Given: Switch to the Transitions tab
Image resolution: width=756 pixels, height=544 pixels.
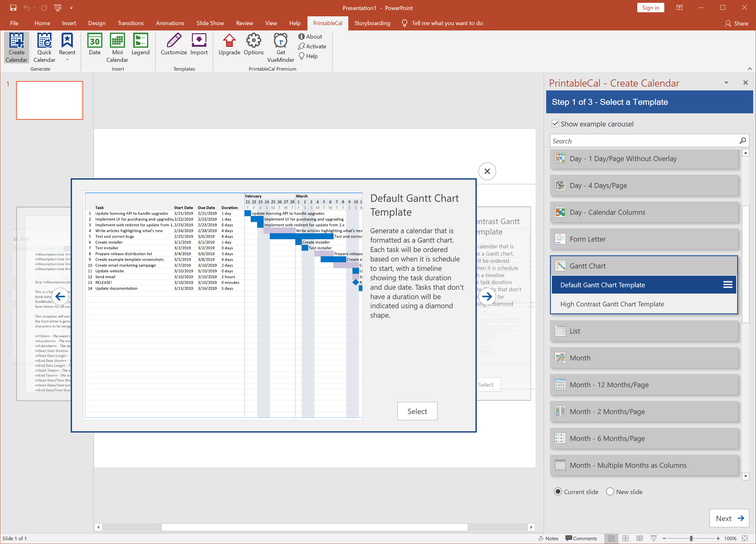Looking at the screenshot, I should click(130, 23).
